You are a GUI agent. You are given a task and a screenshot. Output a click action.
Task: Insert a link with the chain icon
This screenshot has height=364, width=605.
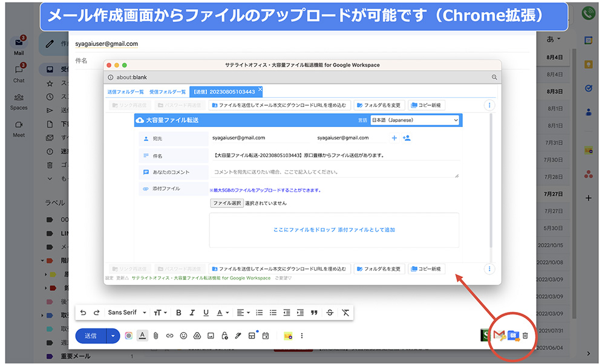(170, 336)
